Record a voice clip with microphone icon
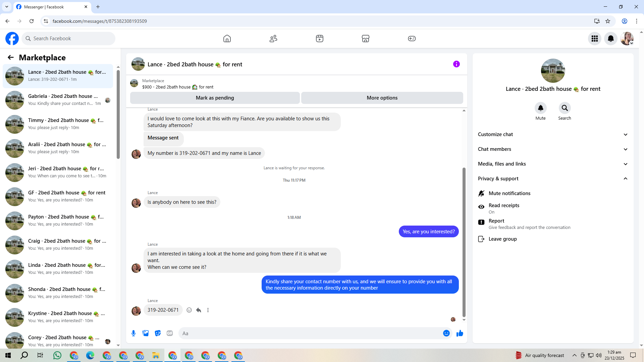This screenshot has width=644, height=362. (x=133, y=333)
